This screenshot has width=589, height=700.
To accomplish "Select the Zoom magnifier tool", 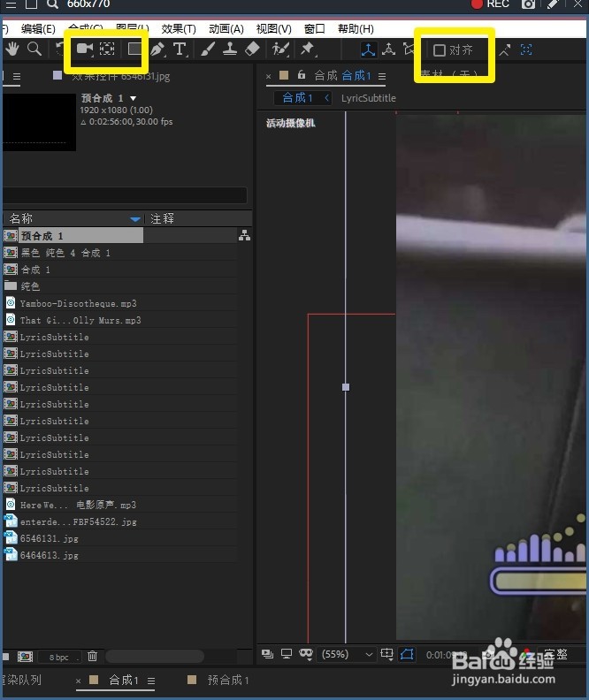I will pos(34,49).
